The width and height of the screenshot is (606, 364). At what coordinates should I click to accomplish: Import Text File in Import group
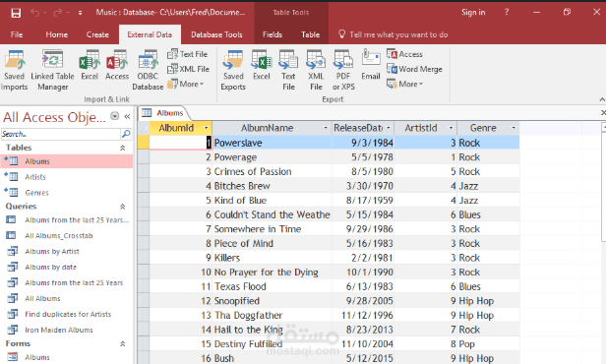point(188,54)
